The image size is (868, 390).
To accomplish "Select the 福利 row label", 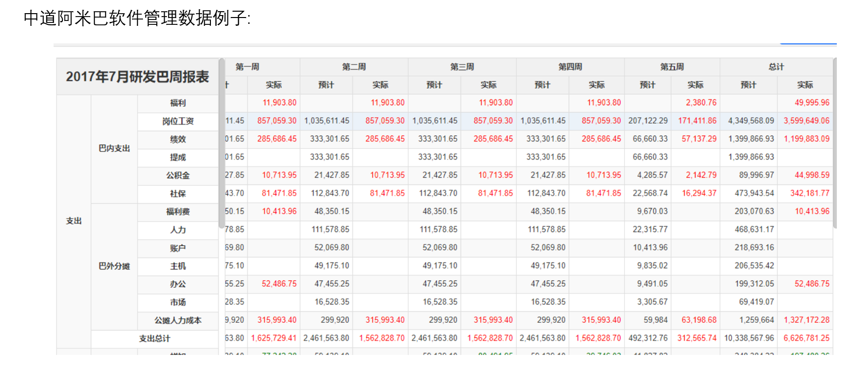I will (178, 103).
